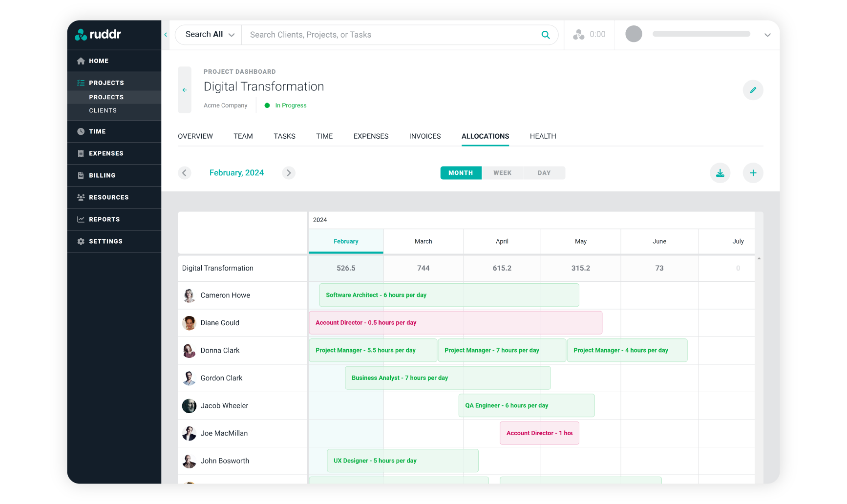Open the Search All filter dropdown
Image resolution: width=847 pixels, height=504 pixels.
(208, 34)
